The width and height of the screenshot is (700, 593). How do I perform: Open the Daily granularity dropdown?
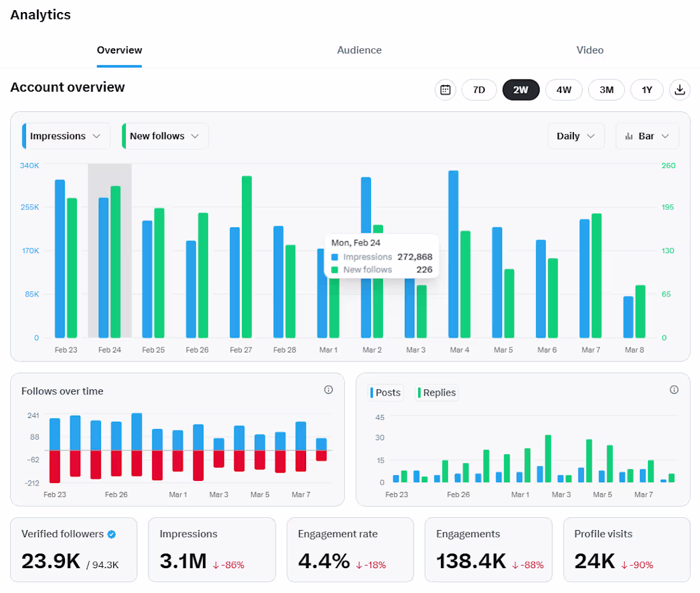(576, 136)
